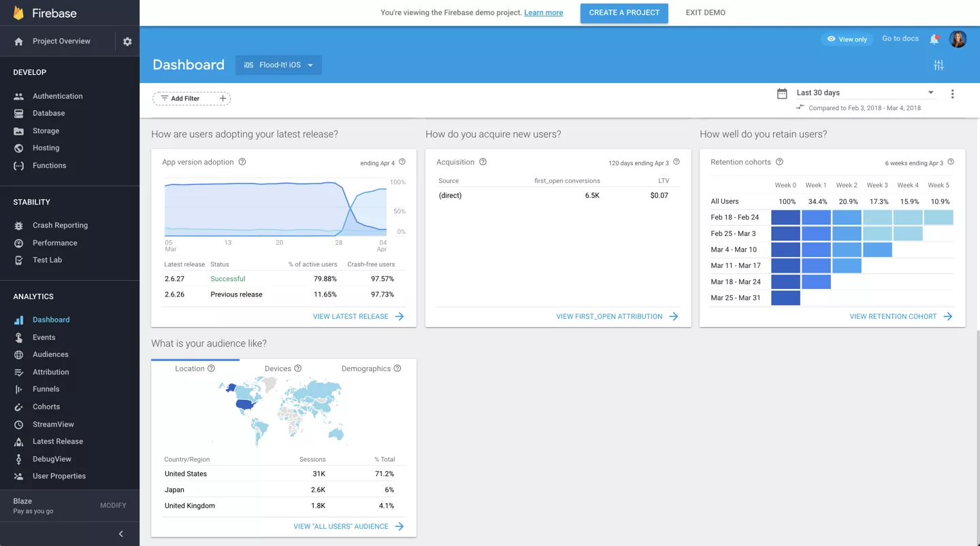Open the three-dot overflow menu

point(952,94)
